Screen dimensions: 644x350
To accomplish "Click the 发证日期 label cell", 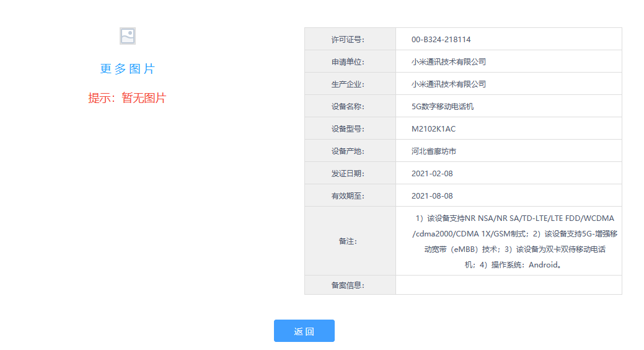I will click(350, 173).
